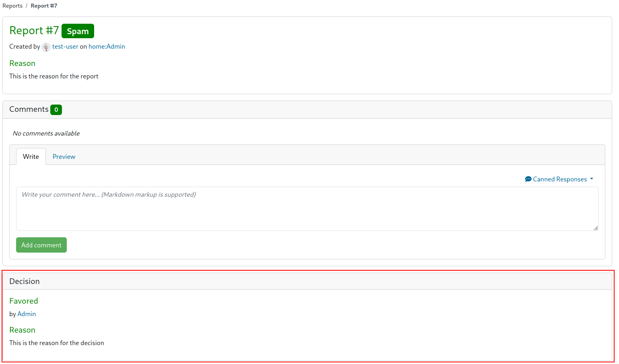Click the Canned Responses speech bubble icon
Viewport: 619px width, 364px height.
click(x=528, y=179)
